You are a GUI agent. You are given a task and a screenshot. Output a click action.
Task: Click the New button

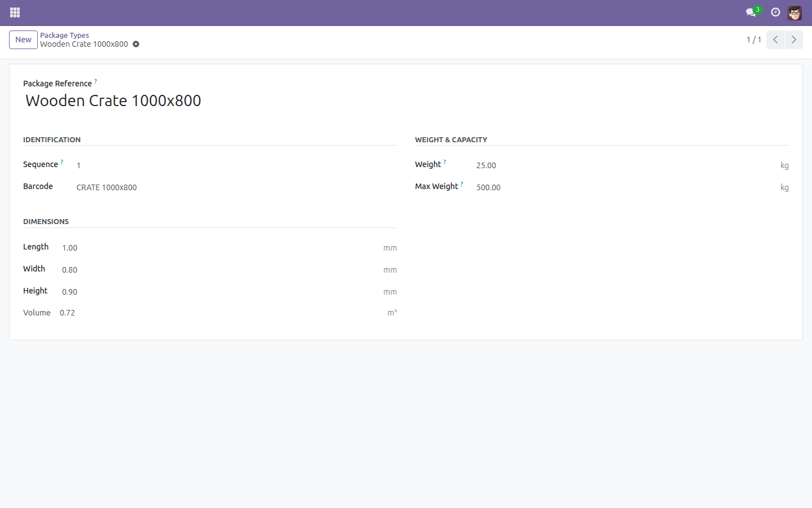pyautogui.click(x=23, y=40)
